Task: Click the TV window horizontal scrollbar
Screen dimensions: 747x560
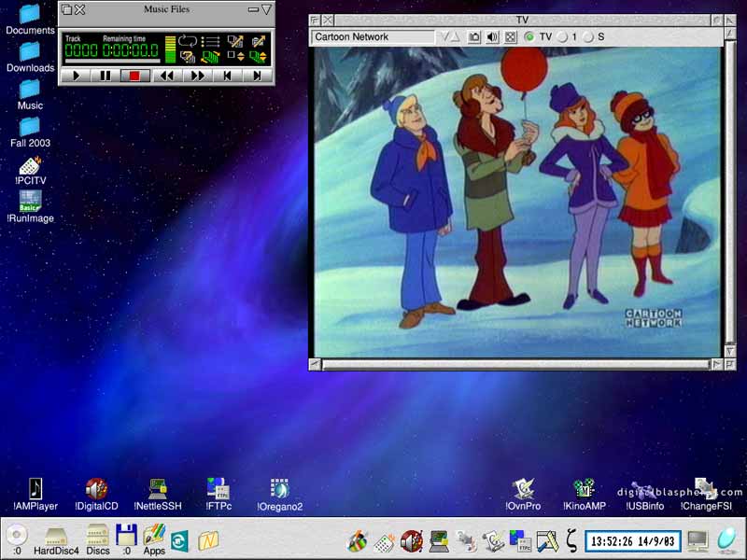Action: pos(516,365)
